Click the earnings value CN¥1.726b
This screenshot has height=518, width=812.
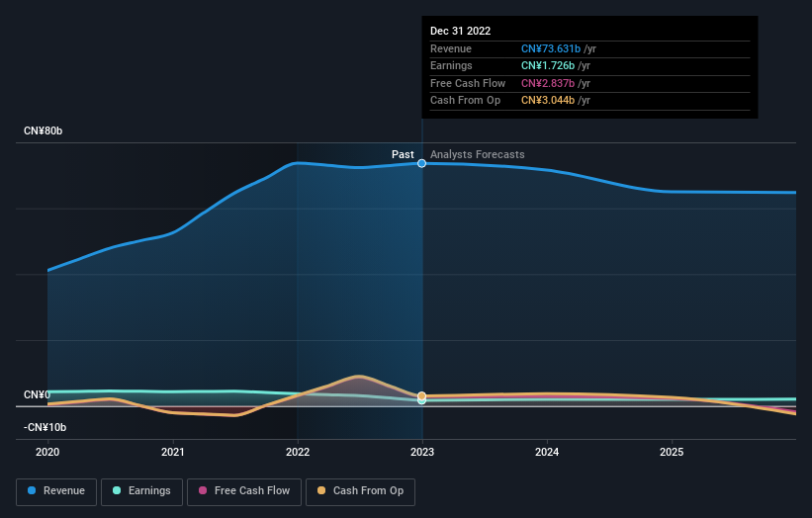tap(548, 65)
